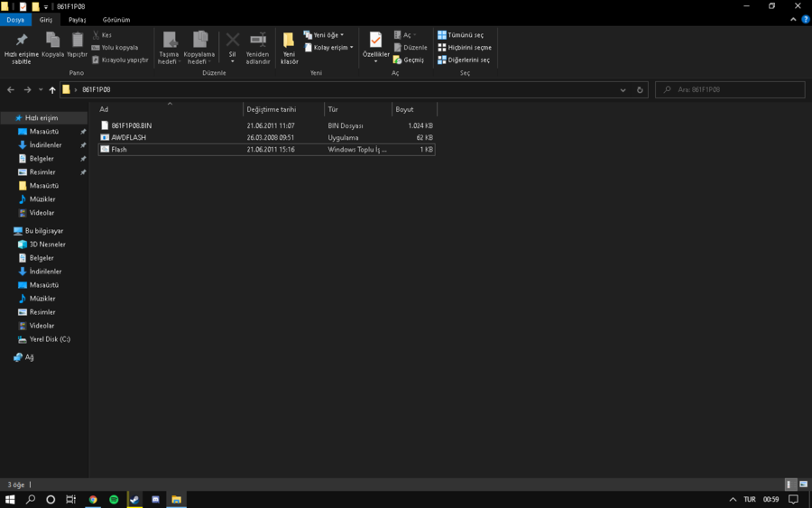The width and height of the screenshot is (812, 508).
Task: Switch to large icons view in status bar
Action: [x=803, y=485]
